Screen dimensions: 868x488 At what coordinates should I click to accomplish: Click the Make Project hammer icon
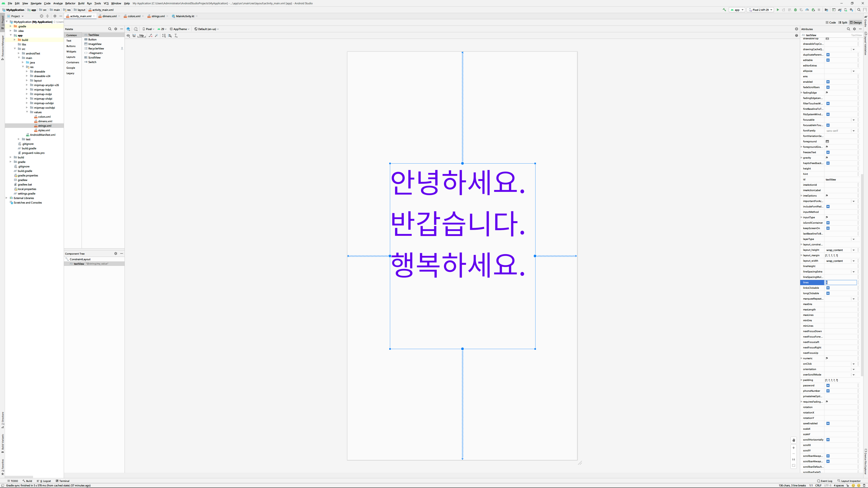tap(724, 10)
